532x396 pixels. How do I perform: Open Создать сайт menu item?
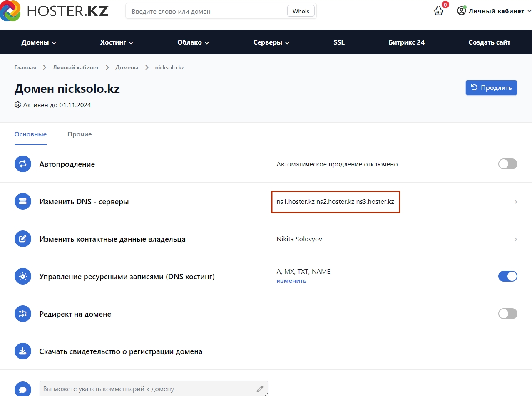489,42
